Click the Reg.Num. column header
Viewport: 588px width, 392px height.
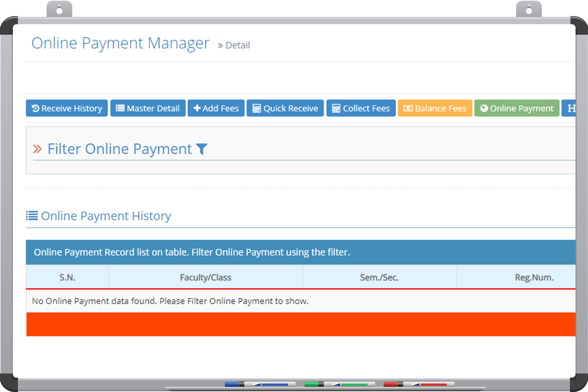coord(534,277)
